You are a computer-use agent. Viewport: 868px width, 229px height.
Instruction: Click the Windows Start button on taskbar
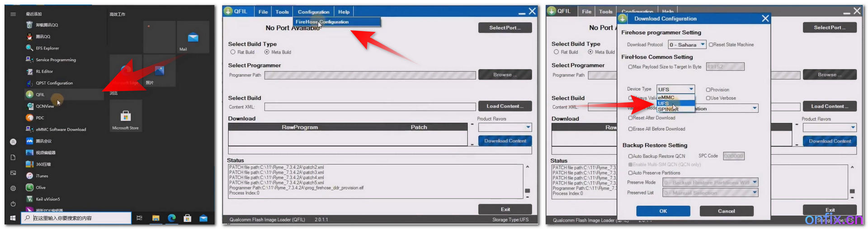point(13,218)
